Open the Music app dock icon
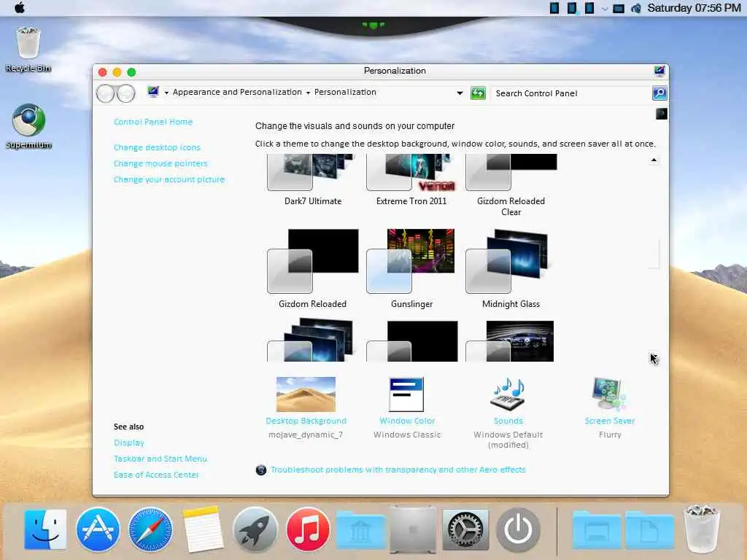This screenshot has width=747, height=560. pyautogui.click(x=308, y=529)
